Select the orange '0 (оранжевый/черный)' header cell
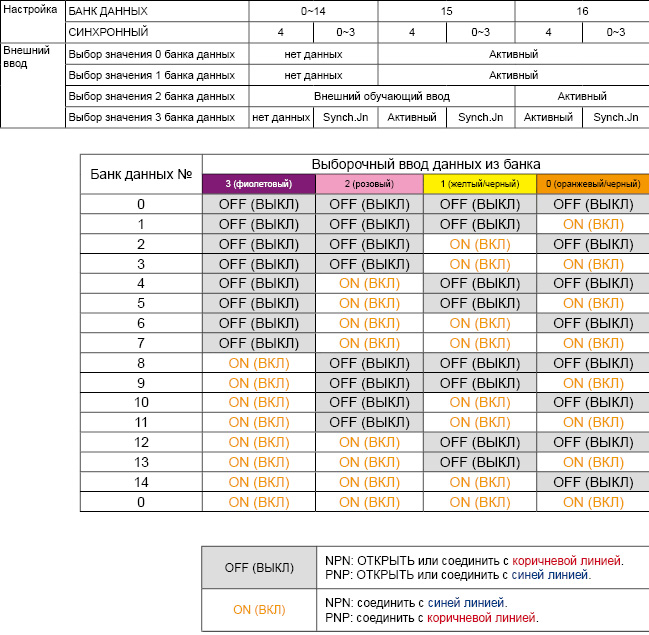649x635 pixels. 592,184
